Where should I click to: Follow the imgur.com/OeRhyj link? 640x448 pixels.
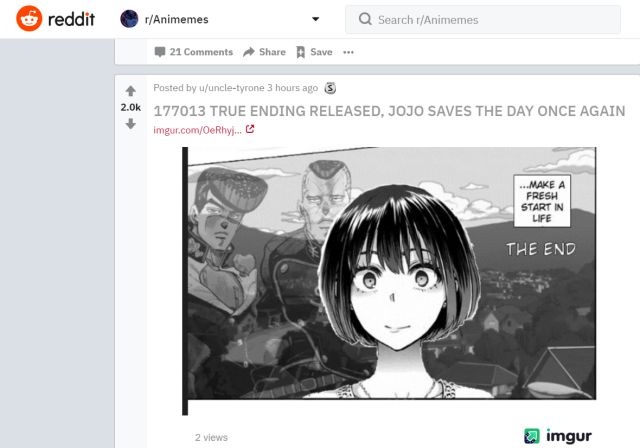[x=198, y=130]
